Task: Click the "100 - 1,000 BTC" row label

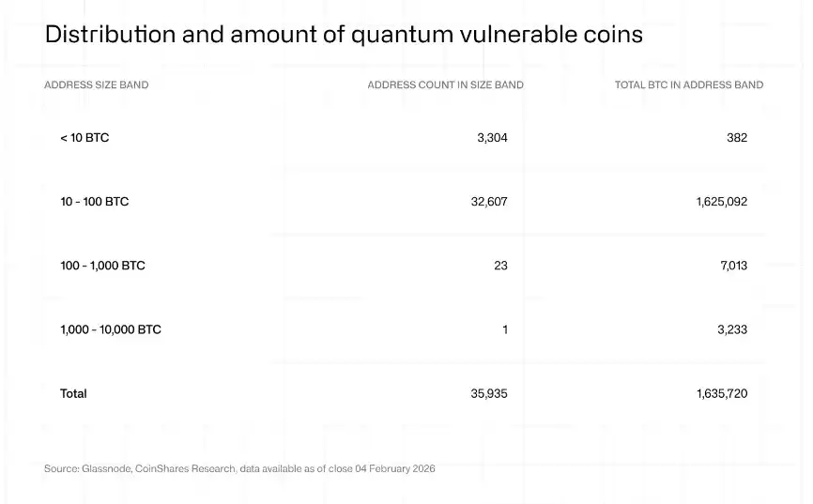Action: pos(102,266)
